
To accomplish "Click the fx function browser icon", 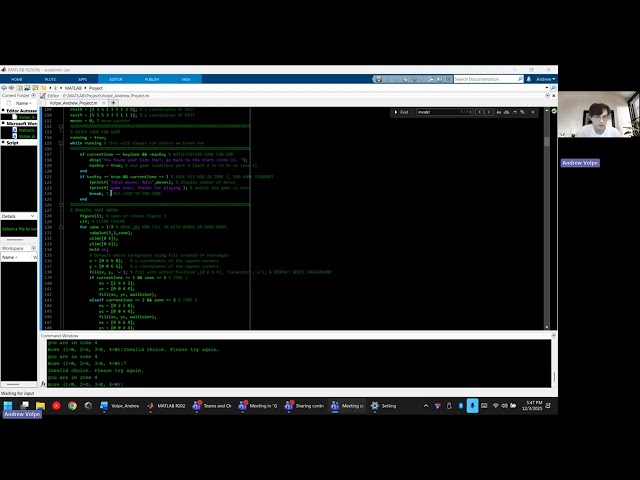I will [43, 384].
